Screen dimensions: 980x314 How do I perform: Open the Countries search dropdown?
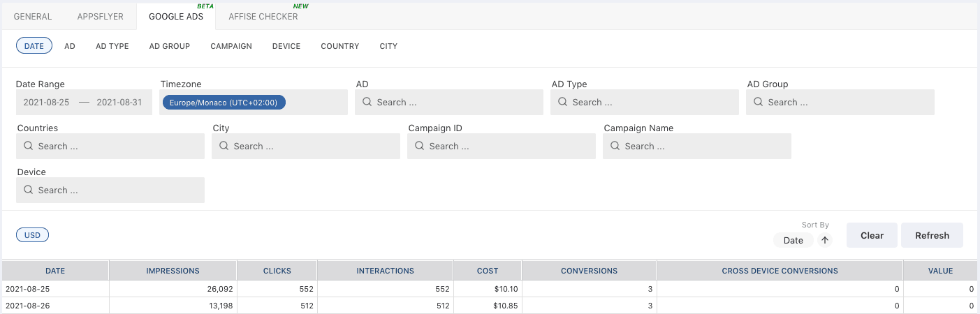click(x=110, y=146)
